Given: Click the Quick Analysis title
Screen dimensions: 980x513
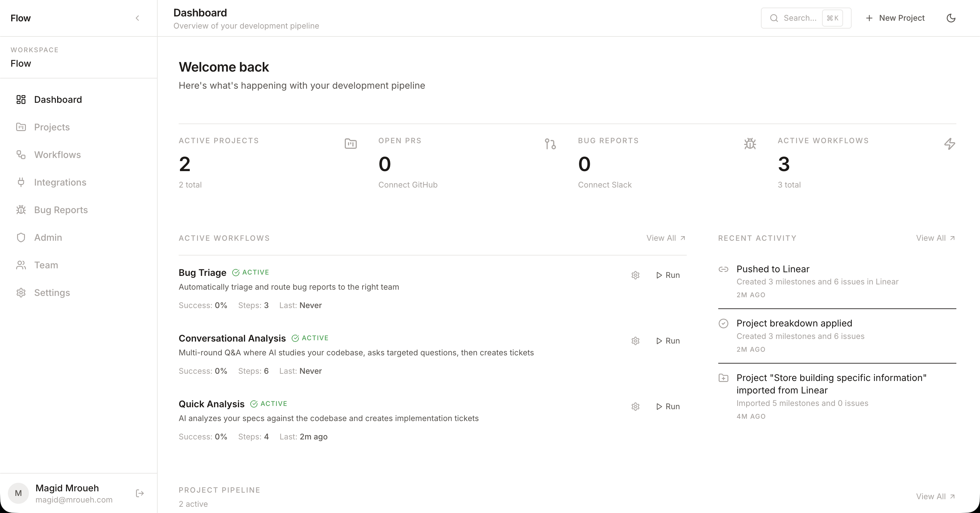Looking at the screenshot, I should click(212, 404).
